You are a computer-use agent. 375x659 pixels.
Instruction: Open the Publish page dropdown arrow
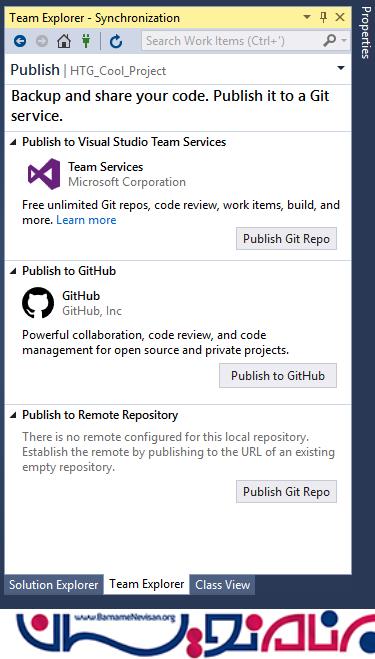pyautogui.click(x=341, y=68)
